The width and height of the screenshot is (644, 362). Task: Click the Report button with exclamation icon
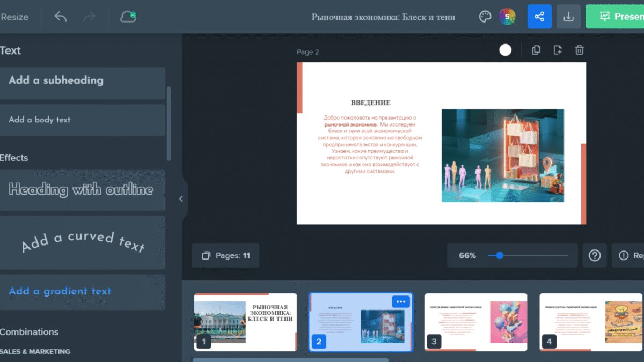coord(628,255)
